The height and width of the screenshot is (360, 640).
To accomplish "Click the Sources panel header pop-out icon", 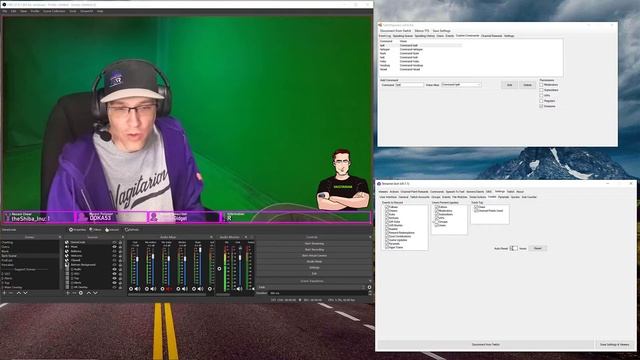I will coord(122,237).
